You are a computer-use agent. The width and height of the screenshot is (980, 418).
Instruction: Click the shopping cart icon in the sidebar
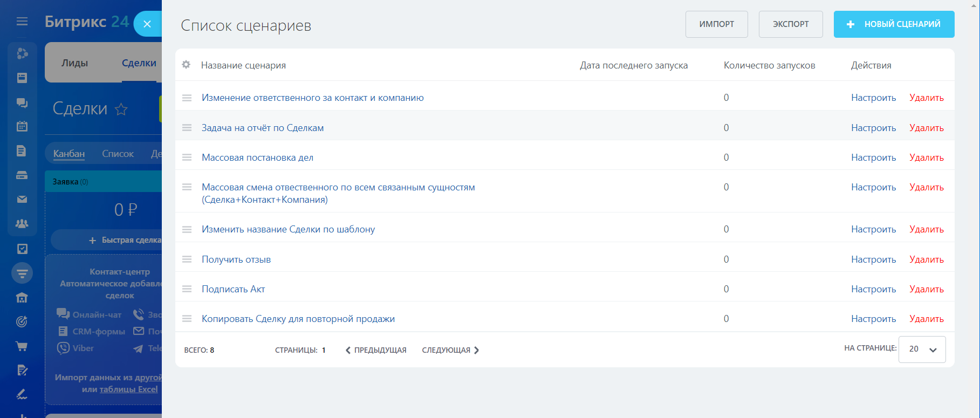22,346
